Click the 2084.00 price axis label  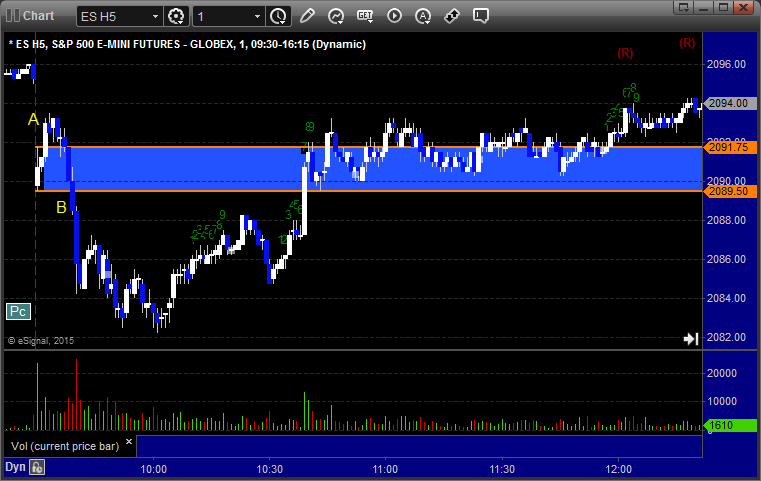(727, 298)
